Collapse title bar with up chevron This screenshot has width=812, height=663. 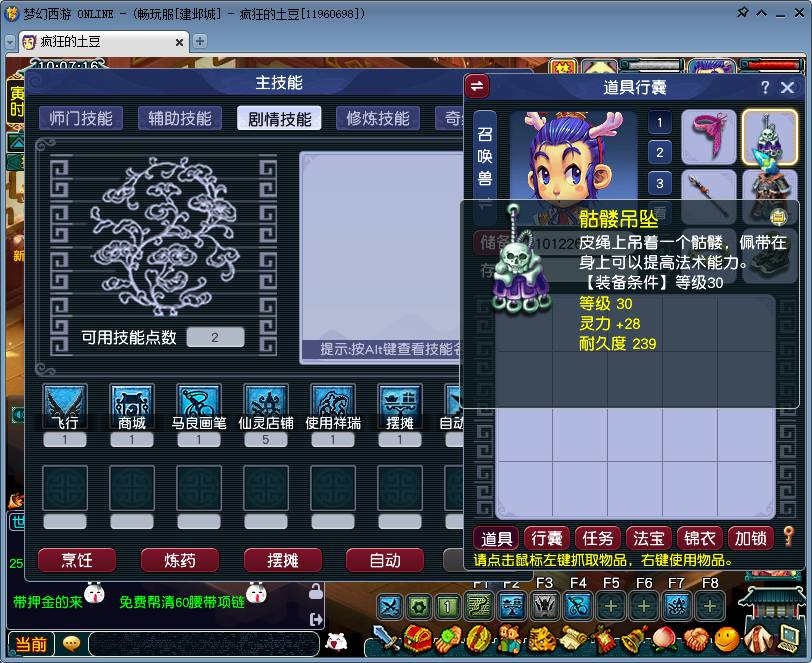[761, 13]
